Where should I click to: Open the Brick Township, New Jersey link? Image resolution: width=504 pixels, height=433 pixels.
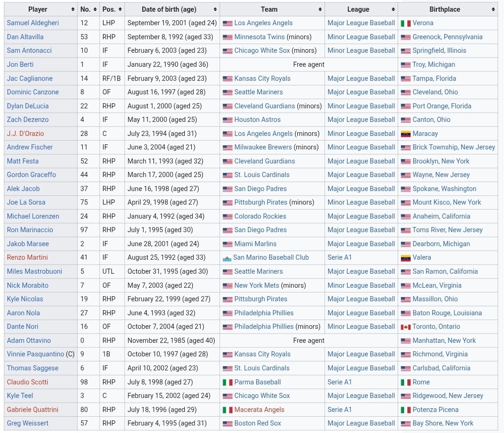(454, 147)
